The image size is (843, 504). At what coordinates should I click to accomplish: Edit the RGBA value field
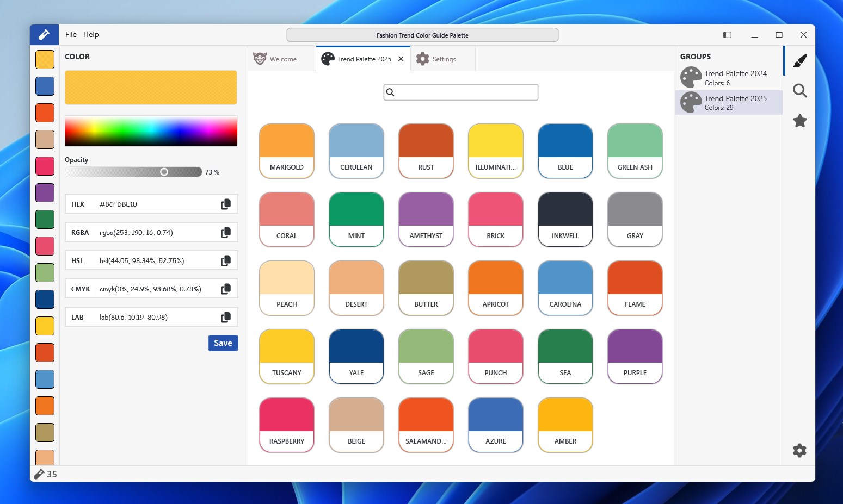pyautogui.click(x=151, y=232)
